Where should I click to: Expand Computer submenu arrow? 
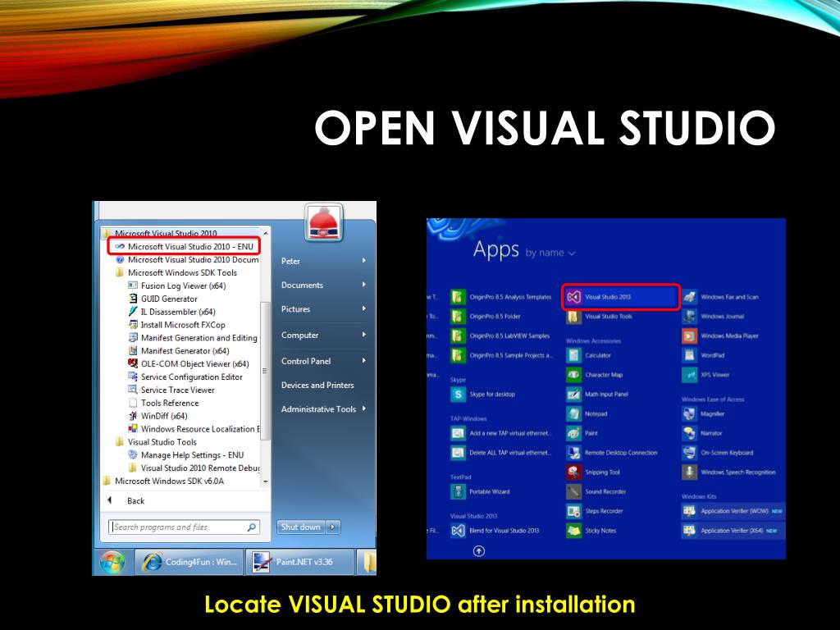coord(363,335)
